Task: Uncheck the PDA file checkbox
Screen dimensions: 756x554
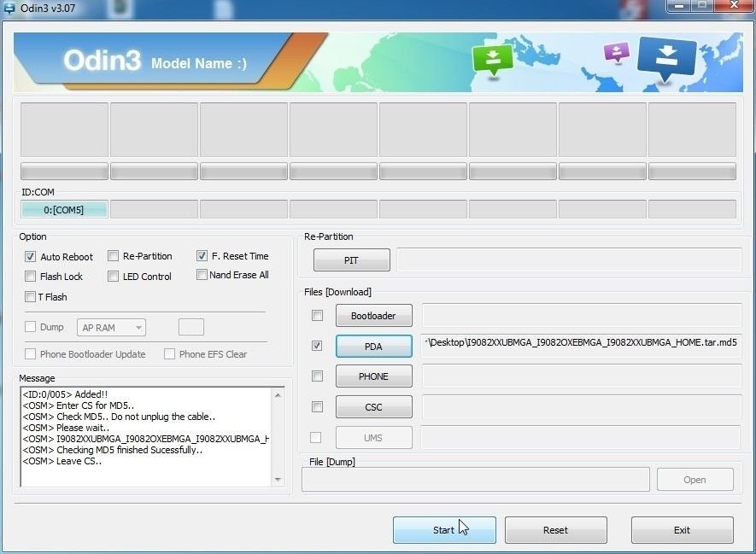Action: 317,346
